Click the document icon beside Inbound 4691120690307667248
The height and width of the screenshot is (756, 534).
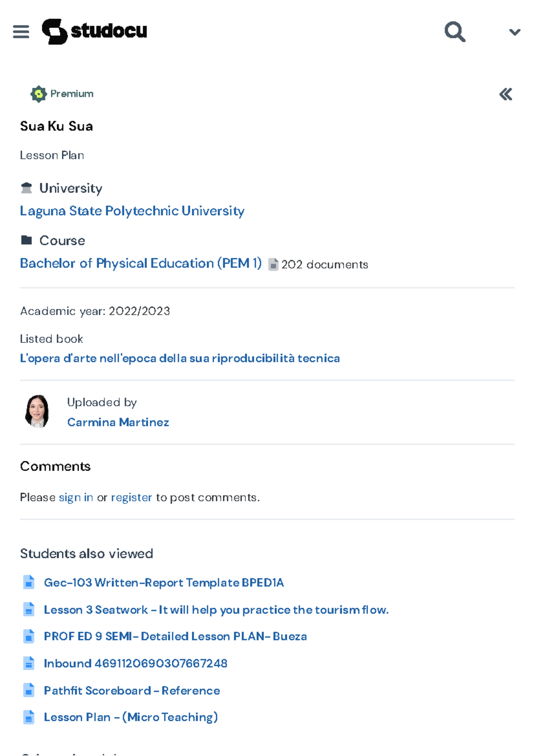[x=28, y=663]
